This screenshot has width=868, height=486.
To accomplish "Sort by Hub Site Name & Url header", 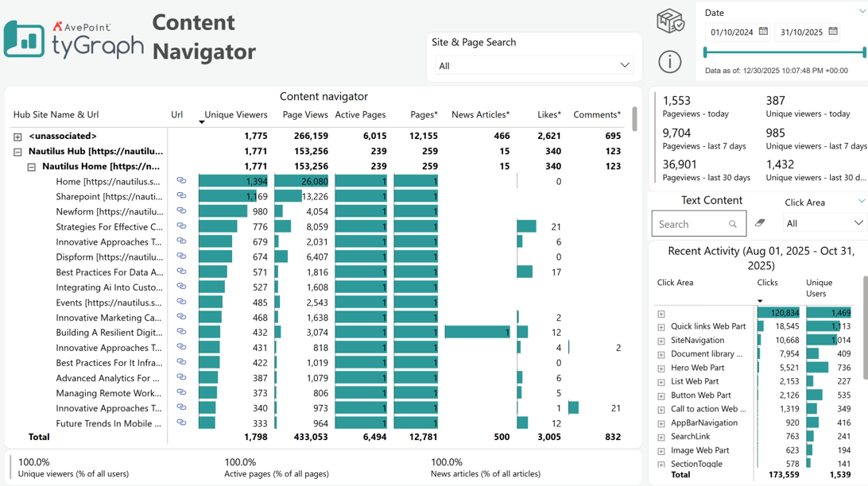I will pos(56,114).
